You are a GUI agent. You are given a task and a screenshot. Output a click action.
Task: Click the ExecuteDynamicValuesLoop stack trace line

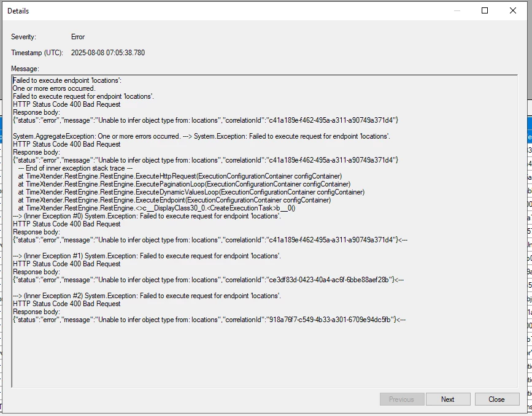pos(191,192)
